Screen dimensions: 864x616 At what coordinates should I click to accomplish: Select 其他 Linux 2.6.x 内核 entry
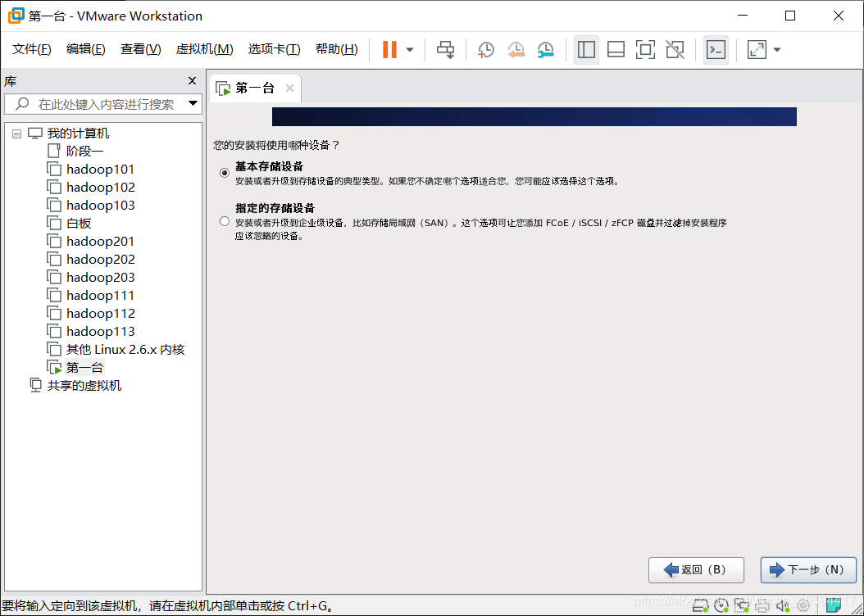[x=125, y=350]
